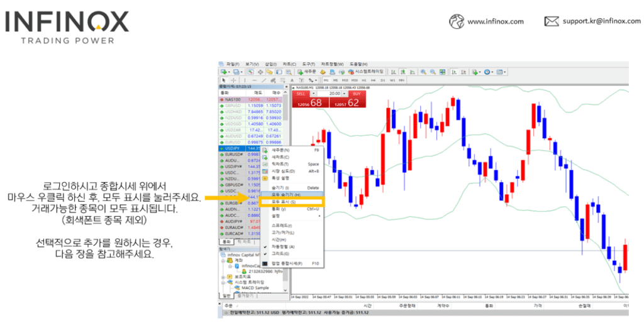Open the Strategy Tester magnifier icon
Image resolution: width=644 pixels, height=333 pixels.
(x=289, y=72)
